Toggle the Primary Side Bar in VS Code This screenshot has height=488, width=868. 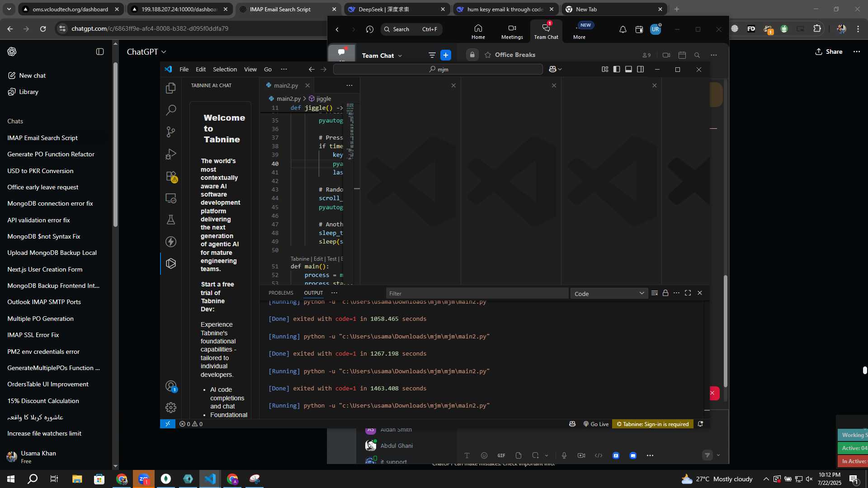coord(617,69)
